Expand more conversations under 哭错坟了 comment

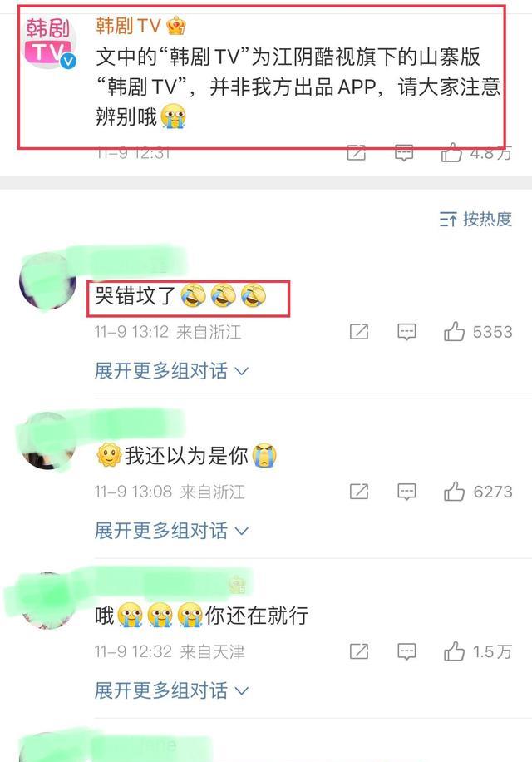171,371
